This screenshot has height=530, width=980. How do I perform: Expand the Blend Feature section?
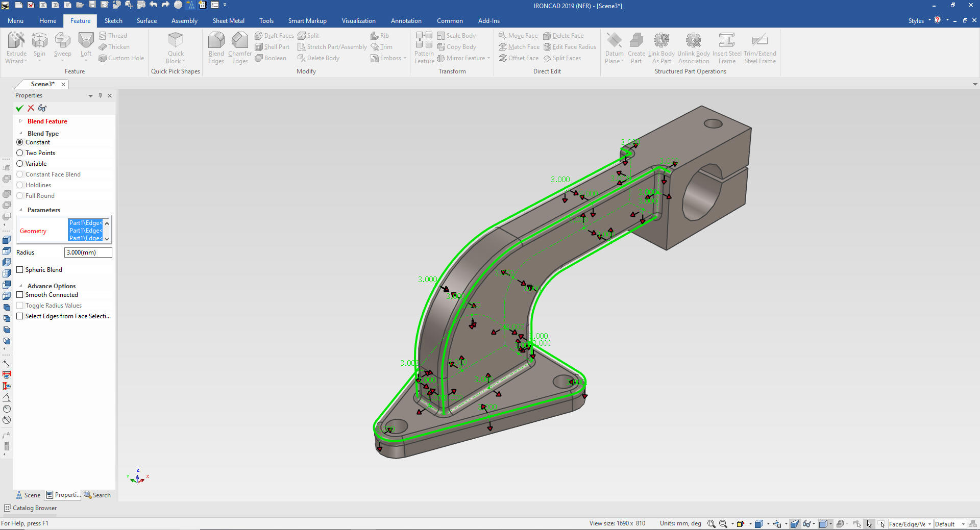[x=21, y=121]
